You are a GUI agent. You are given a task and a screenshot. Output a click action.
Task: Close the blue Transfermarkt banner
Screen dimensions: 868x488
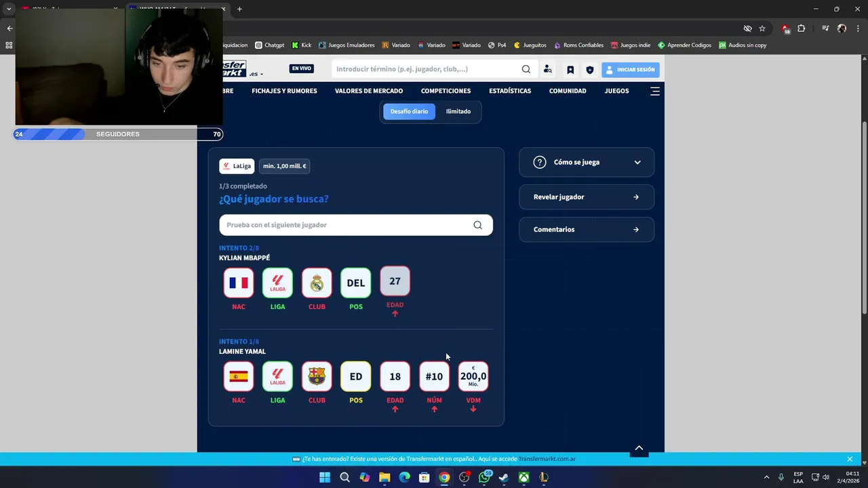tap(850, 459)
